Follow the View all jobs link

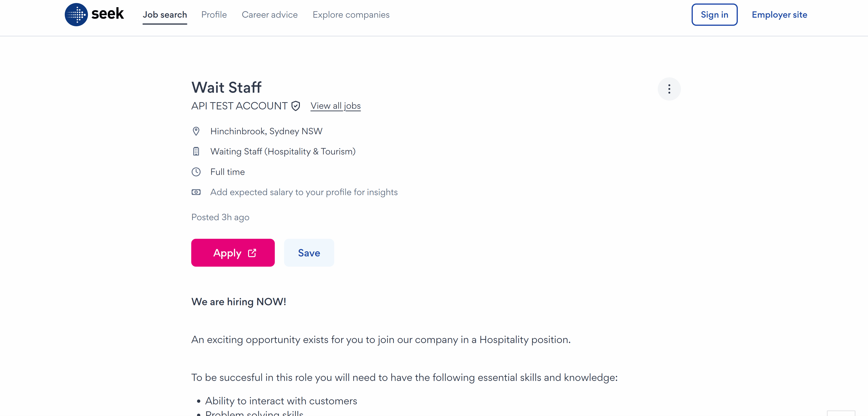click(335, 106)
